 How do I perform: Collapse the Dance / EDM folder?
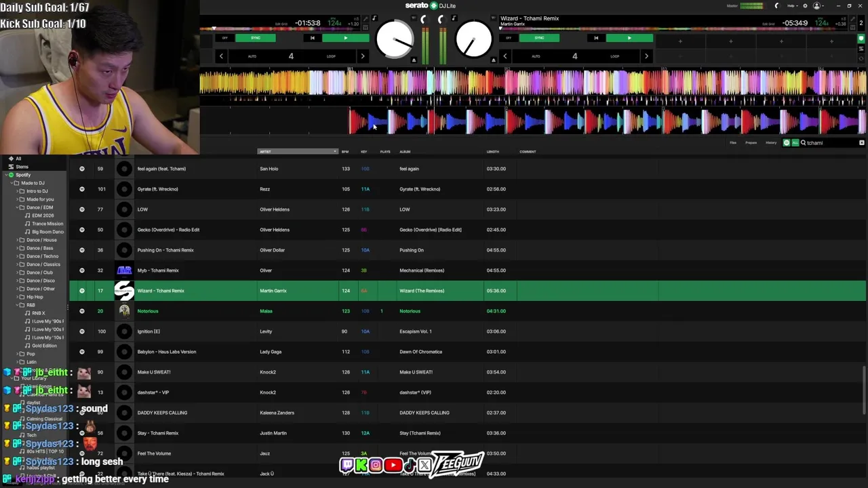click(17, 207)
